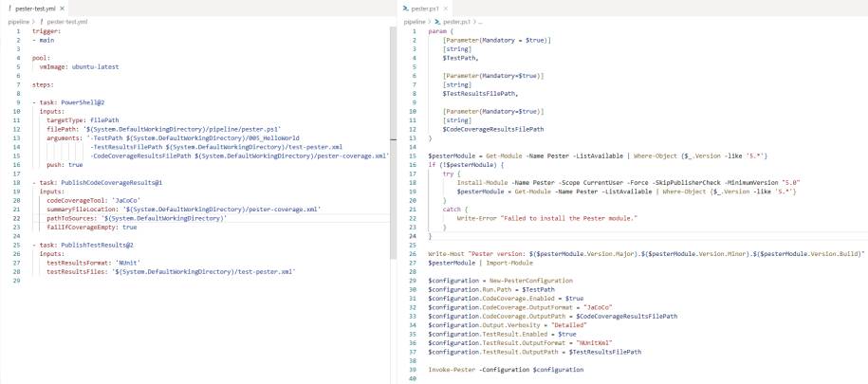
Task: Click 'Output.Verbosity = "Detailed"' line
Action: click(x=508, y=325)
